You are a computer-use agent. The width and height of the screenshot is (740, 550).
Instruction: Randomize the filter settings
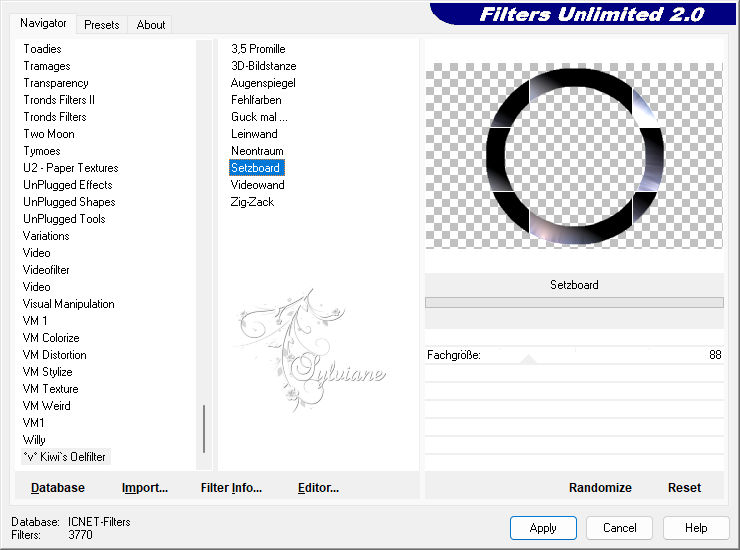(x=600, y=488)
